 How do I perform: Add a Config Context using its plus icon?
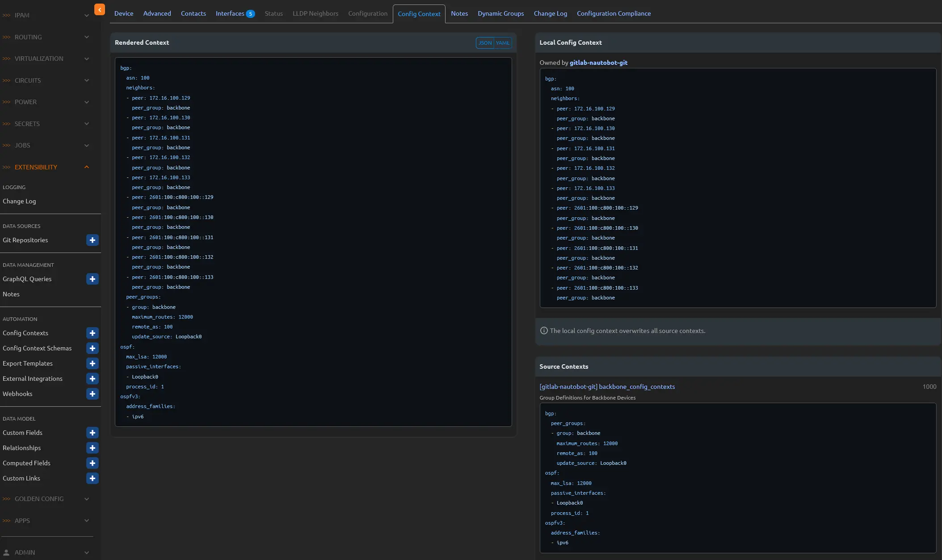coord(93,333)
